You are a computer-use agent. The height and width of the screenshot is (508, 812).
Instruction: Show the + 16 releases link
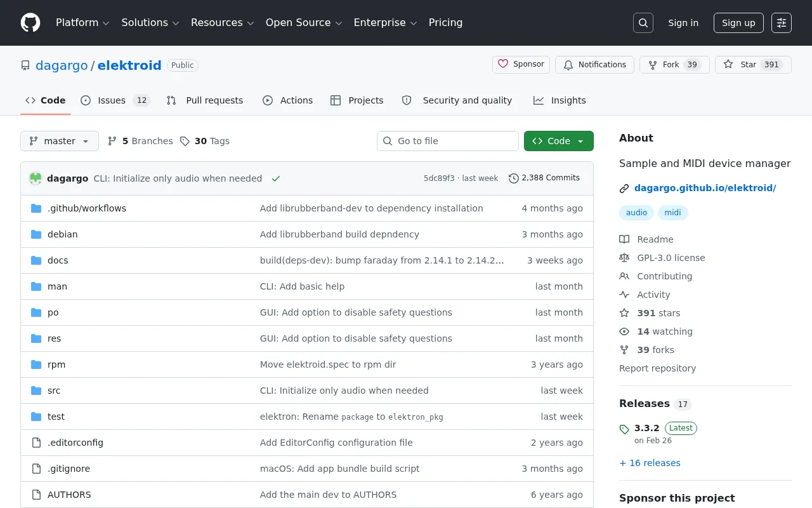tap(650, 463)
